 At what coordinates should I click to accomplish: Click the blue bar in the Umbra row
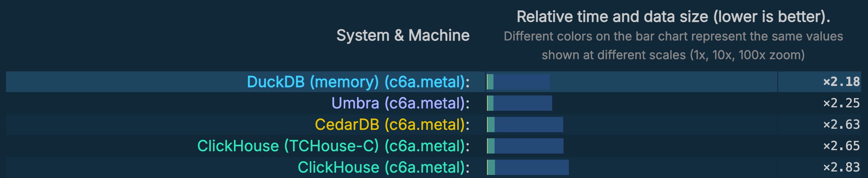(523, 103)
